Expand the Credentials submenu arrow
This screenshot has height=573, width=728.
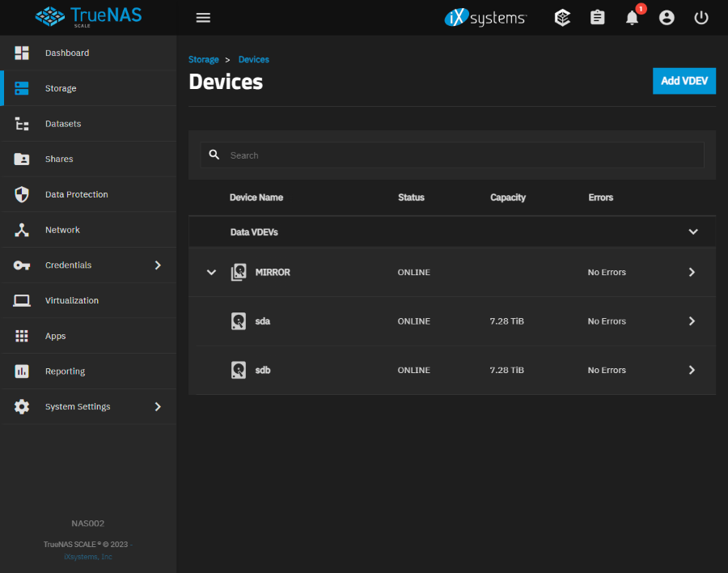(158, 265)
